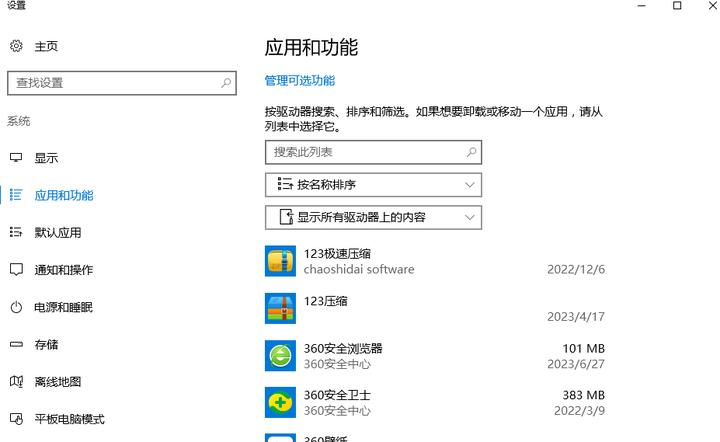This screenshot has height=442, width=720.
Task: Click the power icon beside 电源和睡眠
Action: tap(16, 307)
